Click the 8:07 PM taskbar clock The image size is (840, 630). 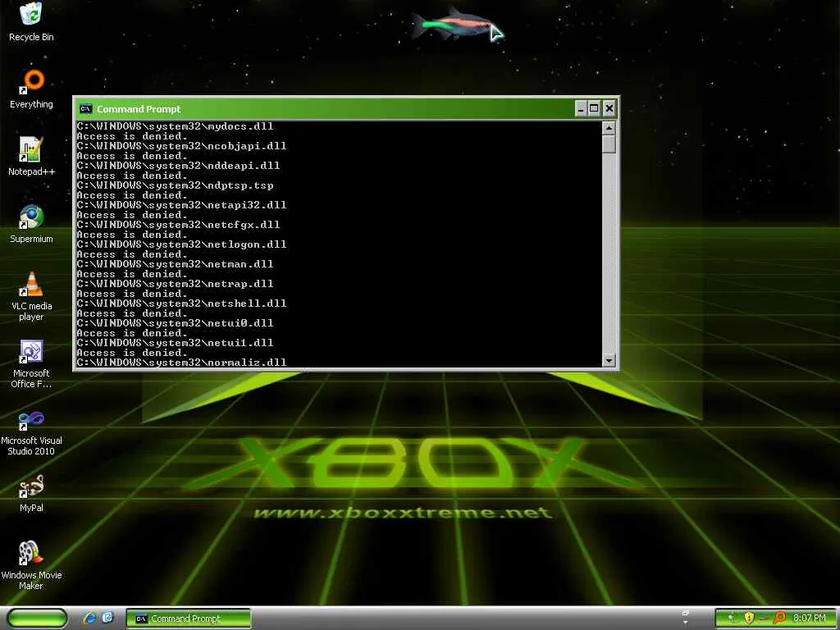tap(810, 619)
